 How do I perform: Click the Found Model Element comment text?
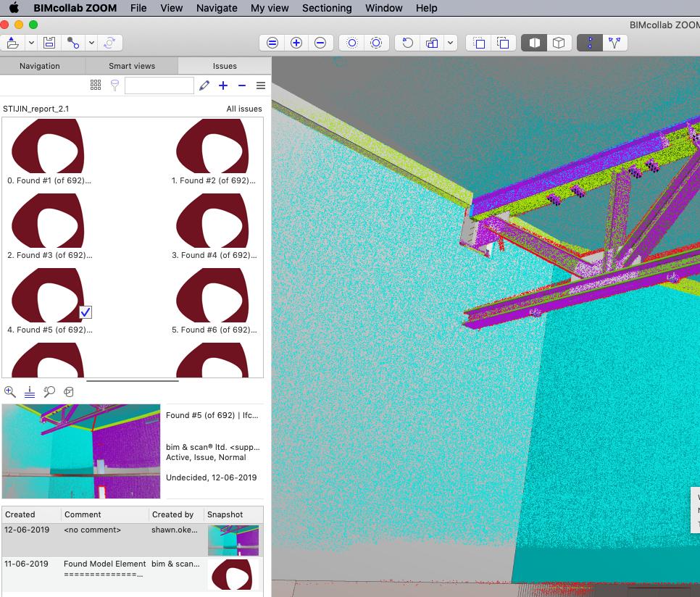(x=104, y=564)
